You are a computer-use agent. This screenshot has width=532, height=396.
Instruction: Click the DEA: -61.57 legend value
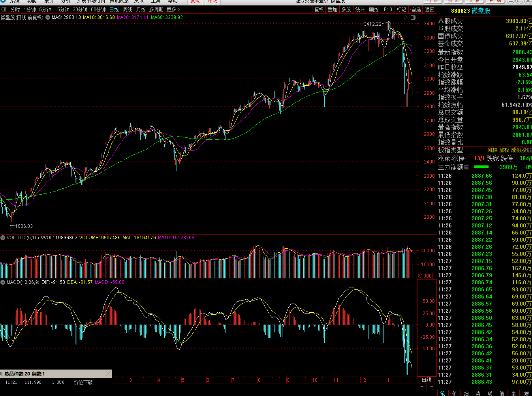pyautogui.click(x=80, y=282)
